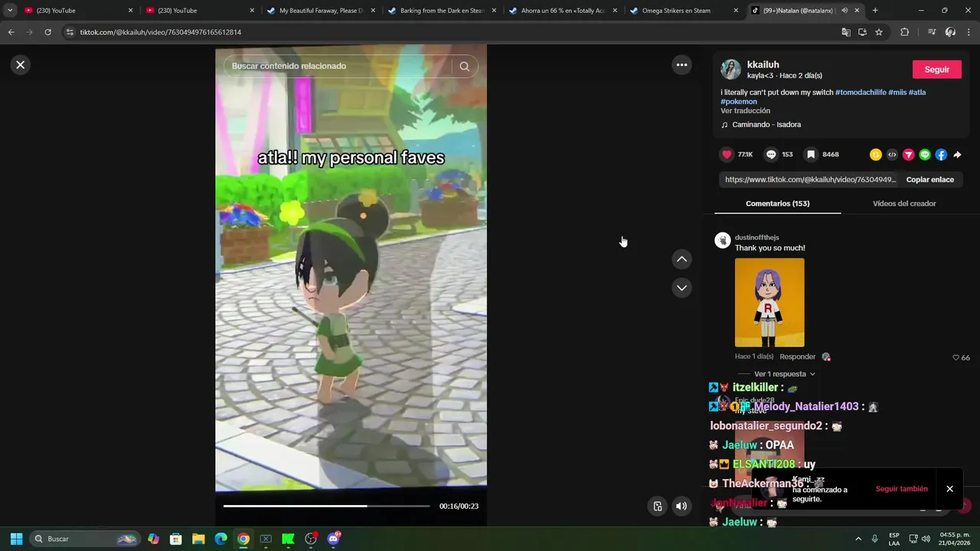This screenshot has width=980, height=551.
Task: Open media controls icon in toolbar
Action: point(931,32)
